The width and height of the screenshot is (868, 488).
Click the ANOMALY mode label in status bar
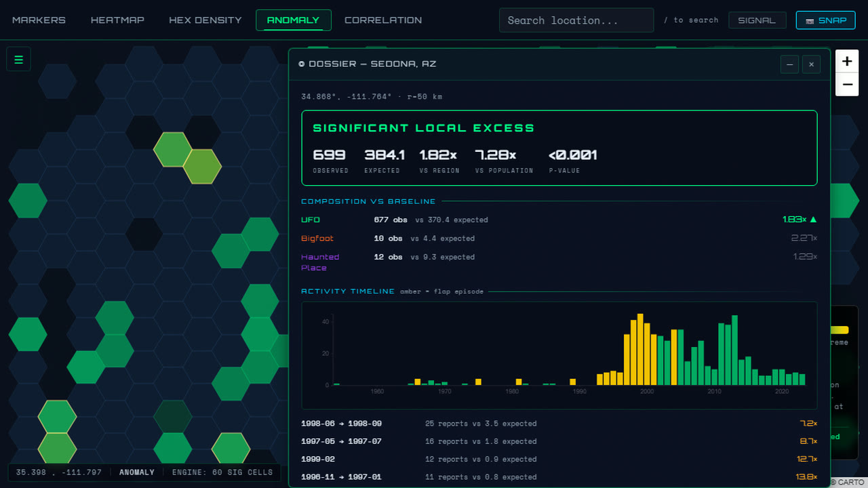(x=137, y=472)
